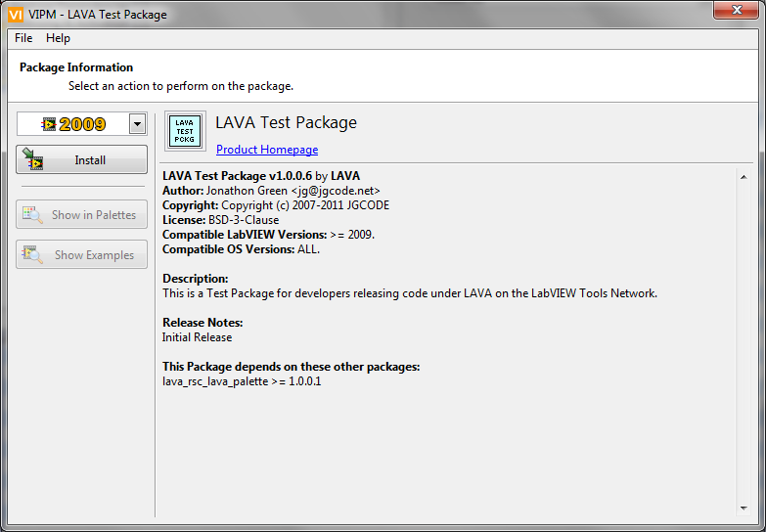Click the Show Examples button
The image size is (766, 532).
click(x=81, y=254)
